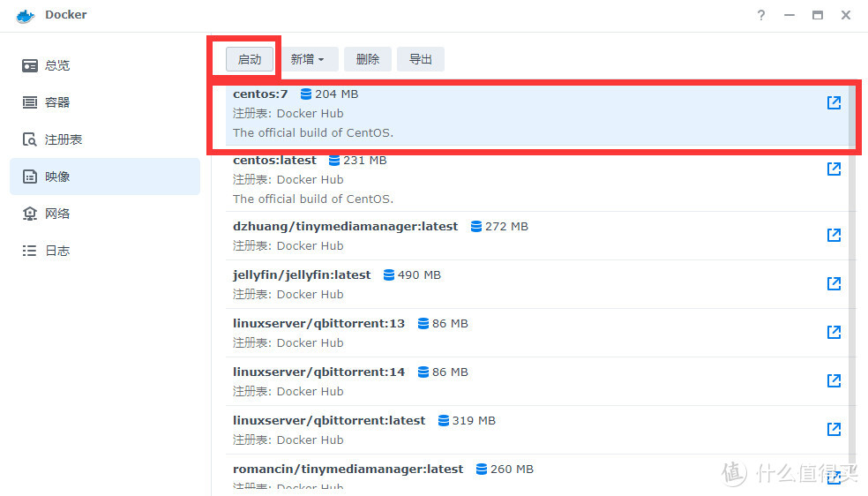Click database icon beside jellyfin/jellyfin:latest

coord(389,275)
